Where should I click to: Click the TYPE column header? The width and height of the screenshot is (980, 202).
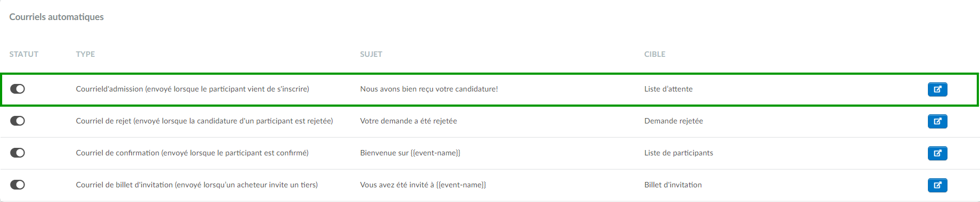click(x=85, y=54)
